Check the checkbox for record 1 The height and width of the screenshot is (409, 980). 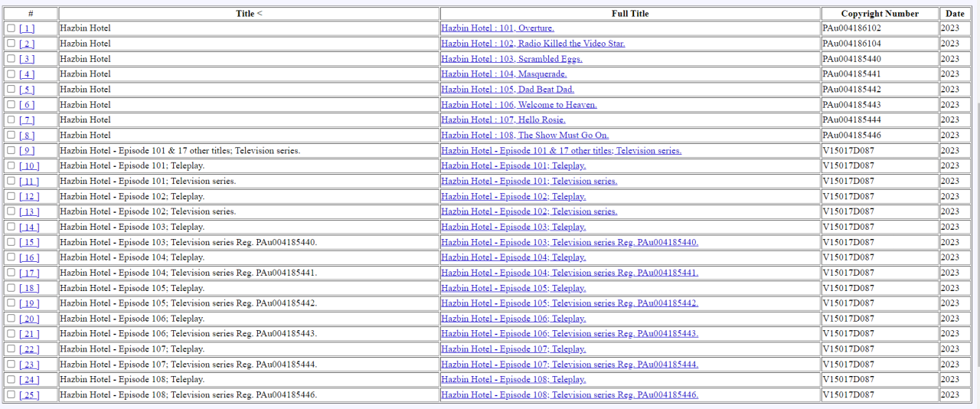[x=11, y=28]
